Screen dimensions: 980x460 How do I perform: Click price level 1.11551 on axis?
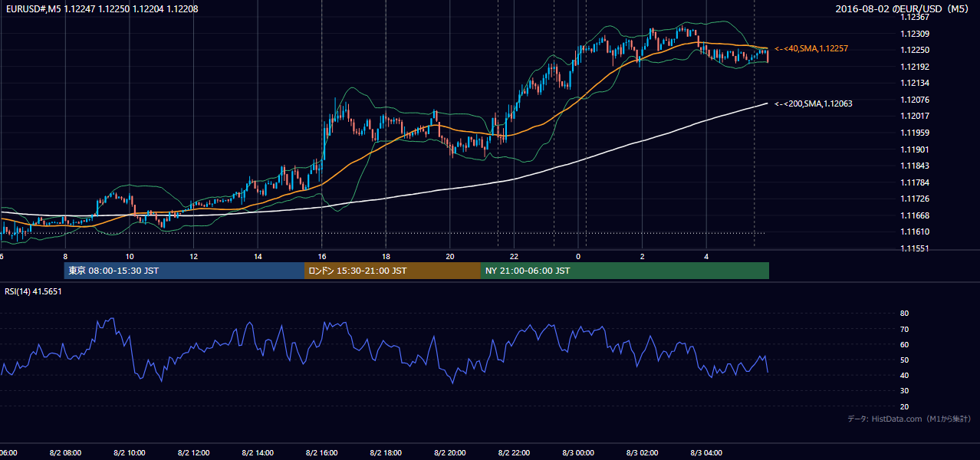tap(914, 248)
